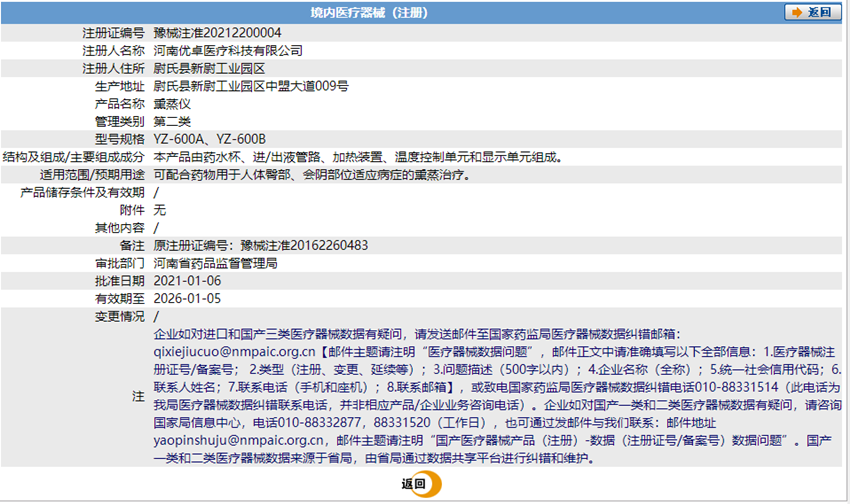The width and height of the screenshot is (850, 504).
Task: Click the 变更情况 label
Action: (x=120, y=316)
